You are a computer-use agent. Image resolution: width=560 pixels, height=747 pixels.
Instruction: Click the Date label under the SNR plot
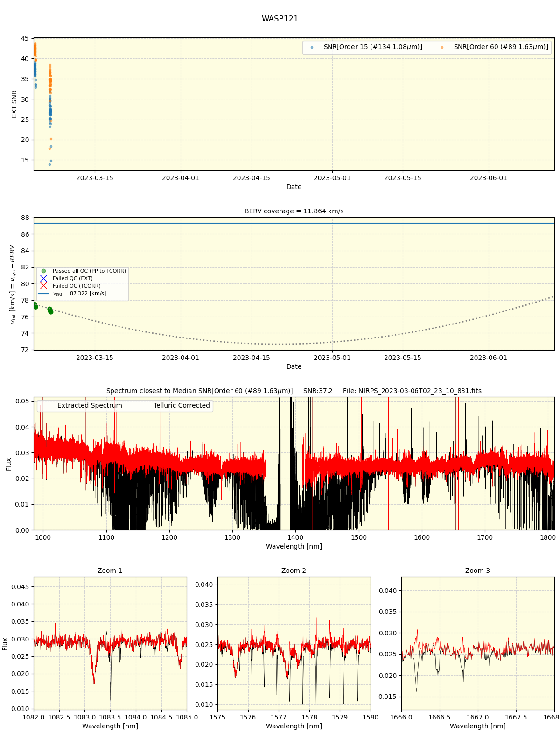(294, 187)
